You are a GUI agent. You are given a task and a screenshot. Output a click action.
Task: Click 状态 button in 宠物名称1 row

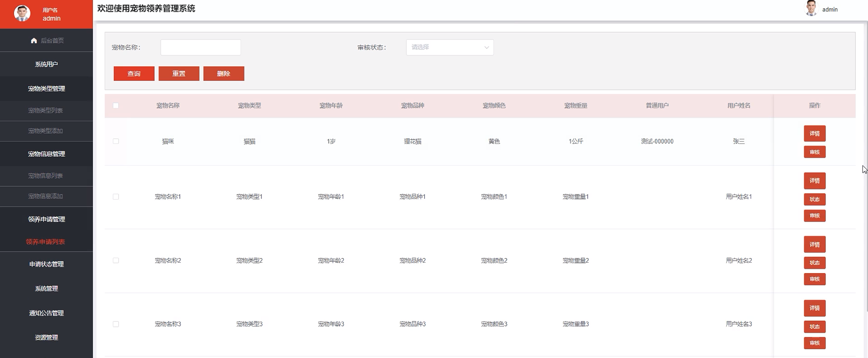pyautogui.click(x=814, y=199)
